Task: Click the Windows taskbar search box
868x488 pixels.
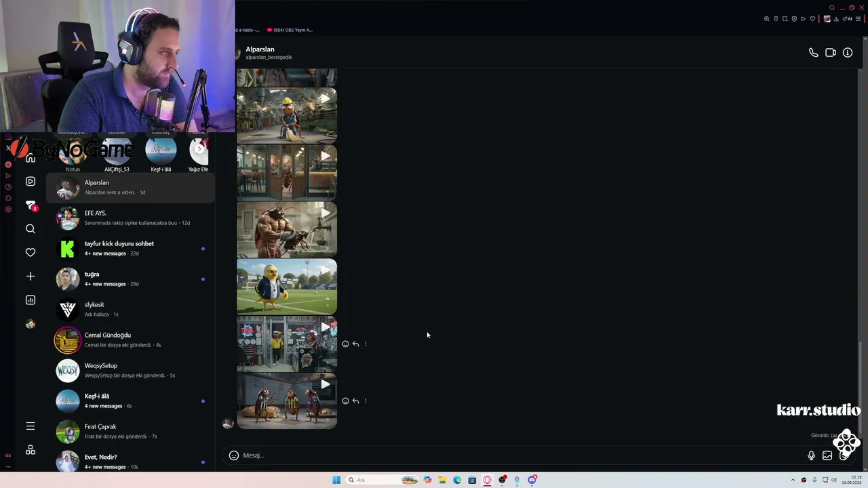Action: [382, 480]
